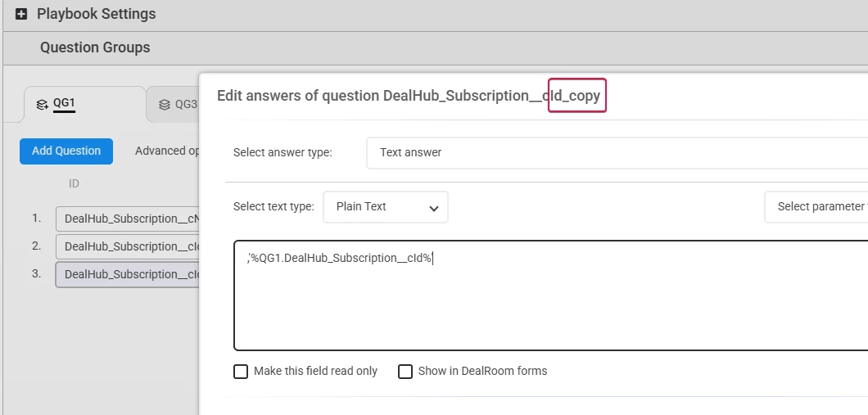Click the layers icon on QG1 tab
This screenshot has height=415, width=868.
click(x=42, y=104)
